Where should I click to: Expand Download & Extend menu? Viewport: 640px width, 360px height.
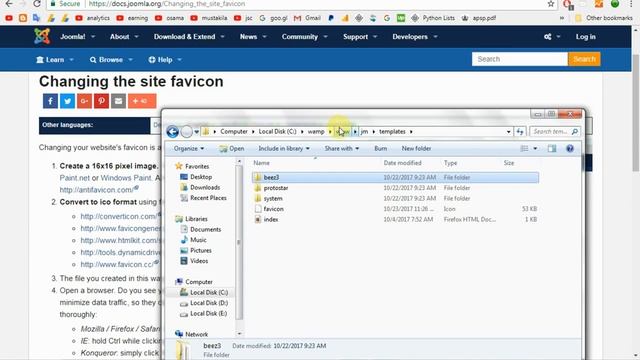click(x=189, y=37)
